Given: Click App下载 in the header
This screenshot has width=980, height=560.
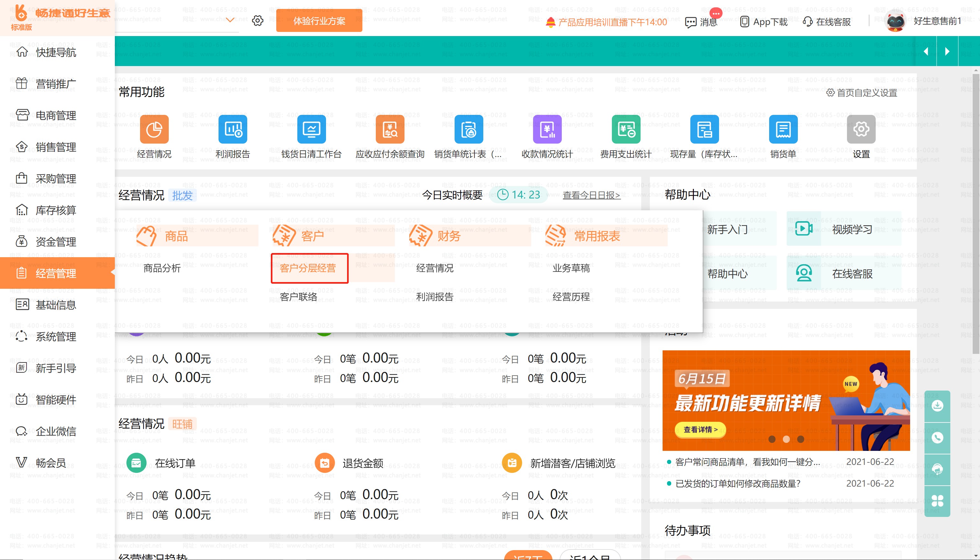Looking at the screenshot, I should point(763,22).
